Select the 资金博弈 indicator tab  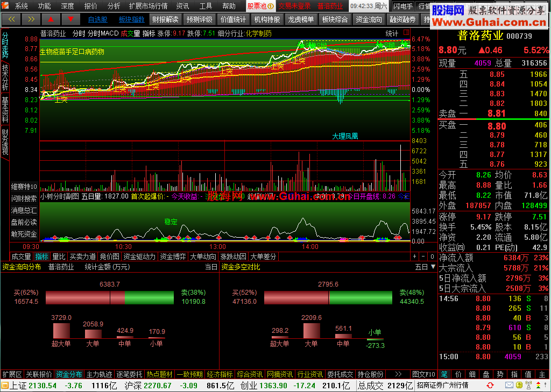tap(173, 257)
